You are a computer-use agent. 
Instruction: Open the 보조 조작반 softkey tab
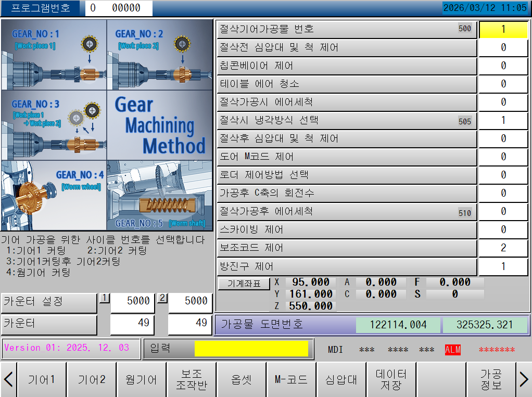[192, 379]
